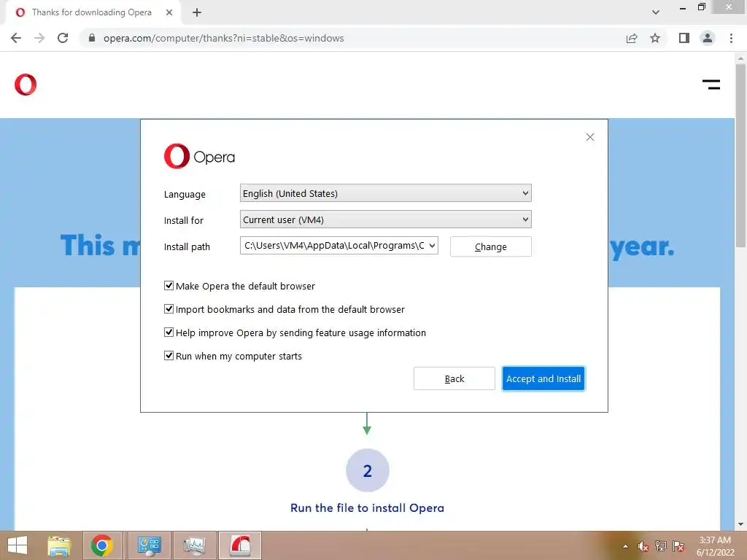This screenshot has height=560, width=747.
Task: Open the performance monitor taskbar icon
Action: (x=194, y=545)
